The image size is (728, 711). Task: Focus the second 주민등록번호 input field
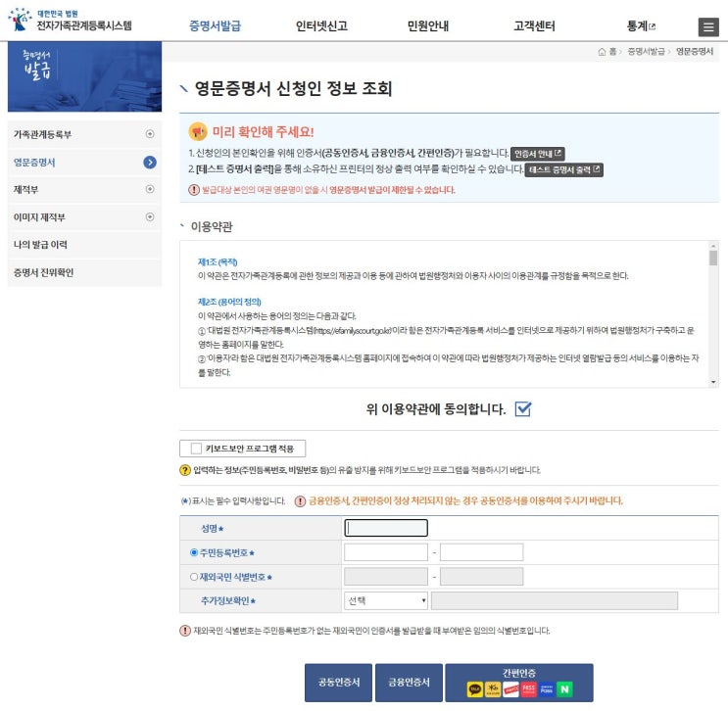(x=481, y=552)
